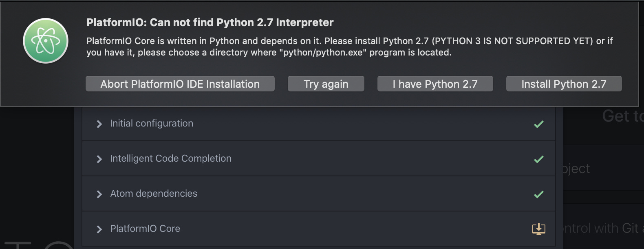Click the Atom dependencies green checkmark
This screenshot has width=644, height=249.
tap(538, 194)
